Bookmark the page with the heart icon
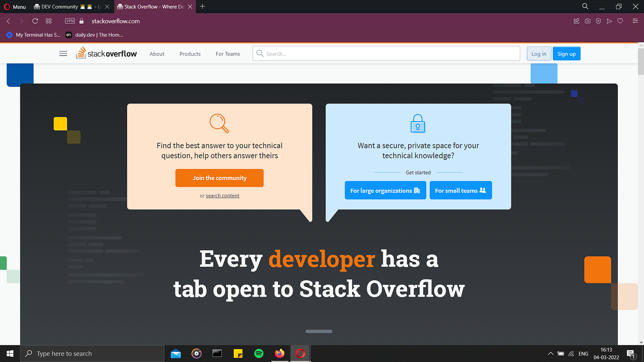The width and height of the screenshot is (644, 362). tap(620, 21)
